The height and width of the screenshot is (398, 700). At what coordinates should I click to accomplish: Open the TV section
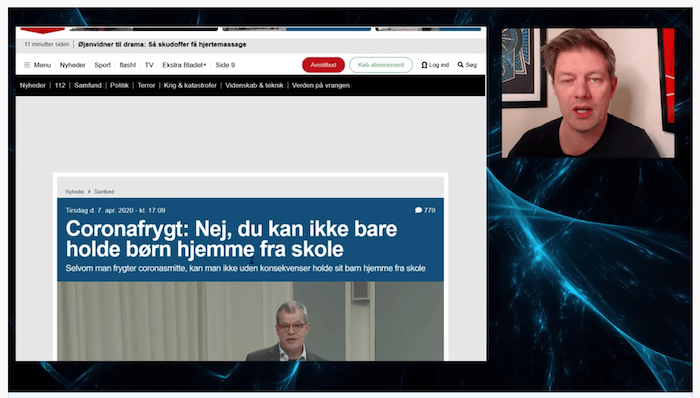(x=149, y=65)
